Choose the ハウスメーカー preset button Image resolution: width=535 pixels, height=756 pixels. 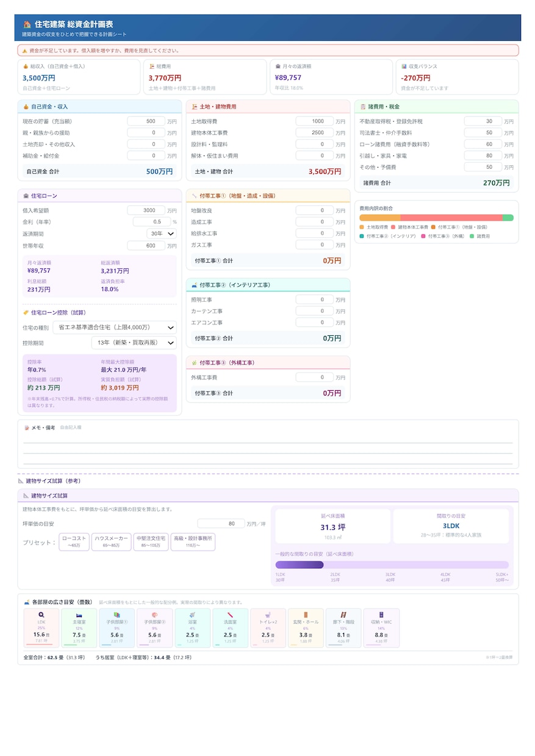pos(111,542)
